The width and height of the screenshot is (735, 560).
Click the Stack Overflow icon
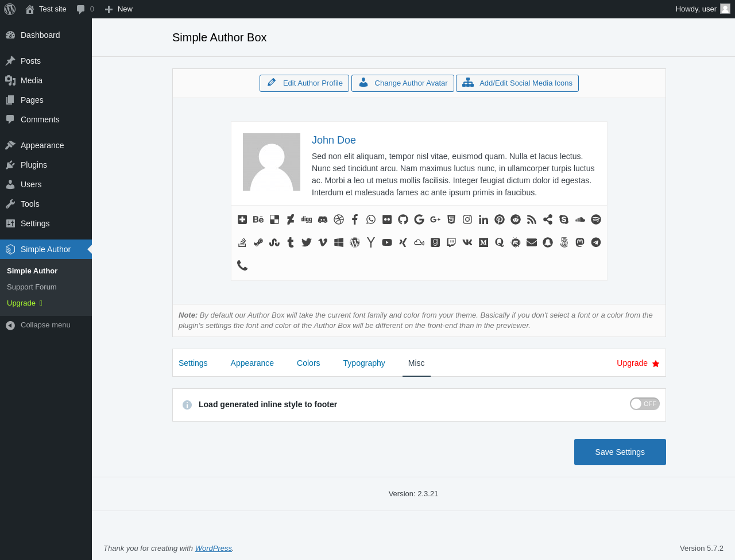pos(242,242)
